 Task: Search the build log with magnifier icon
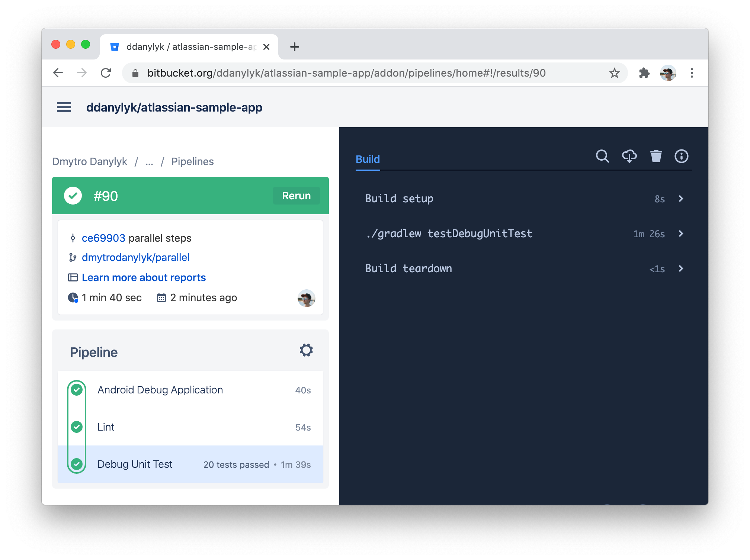tap(602, 156)
